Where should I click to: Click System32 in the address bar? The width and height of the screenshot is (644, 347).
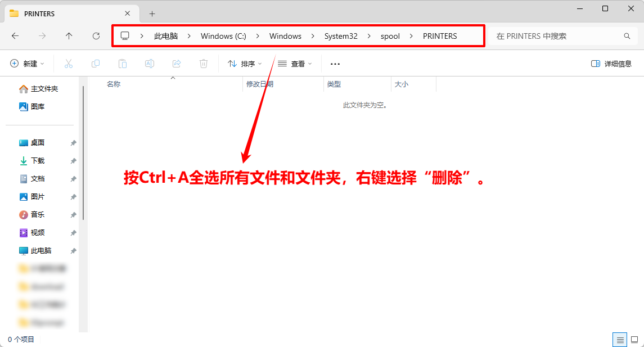tap(341, 36)
